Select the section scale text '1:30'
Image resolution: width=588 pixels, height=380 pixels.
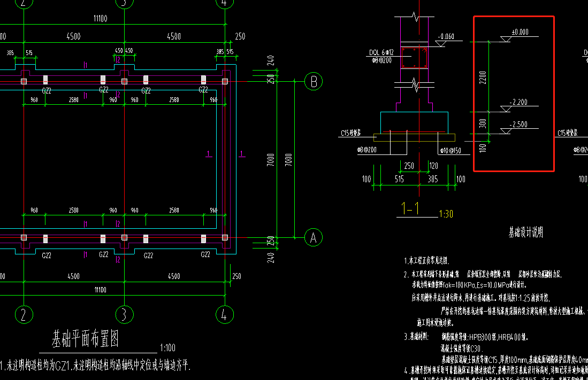tap(446, 214)
